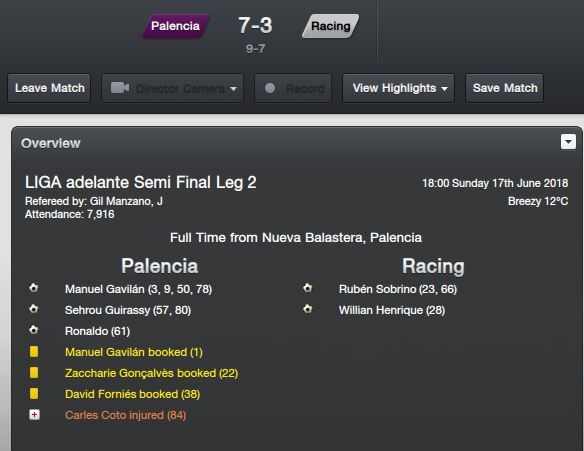Click yellow card icon for Manuel Gavilán booking
Viewport: 584px width, 451px height.
(x=34, y=352)
